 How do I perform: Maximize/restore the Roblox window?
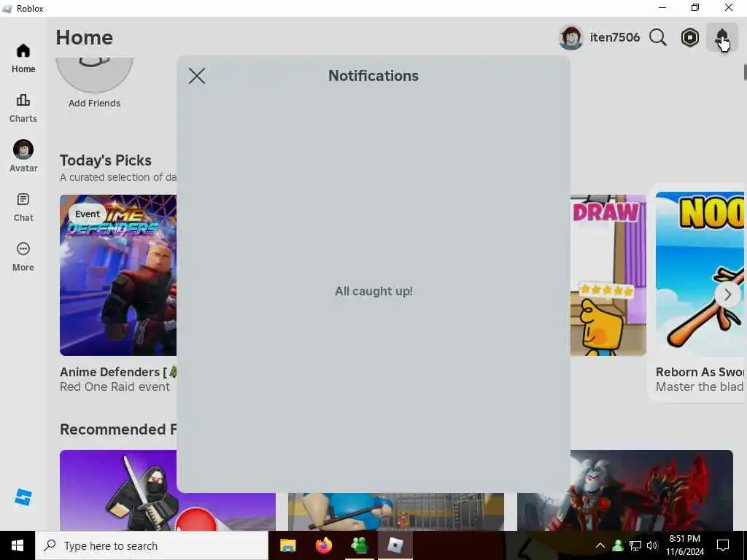pos(695,7)
